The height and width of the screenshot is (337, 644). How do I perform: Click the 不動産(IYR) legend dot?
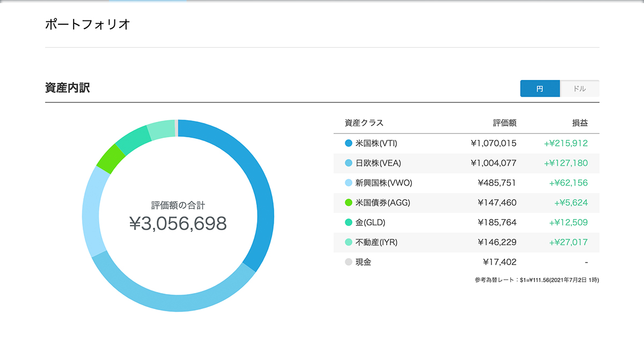pos(348,243)
